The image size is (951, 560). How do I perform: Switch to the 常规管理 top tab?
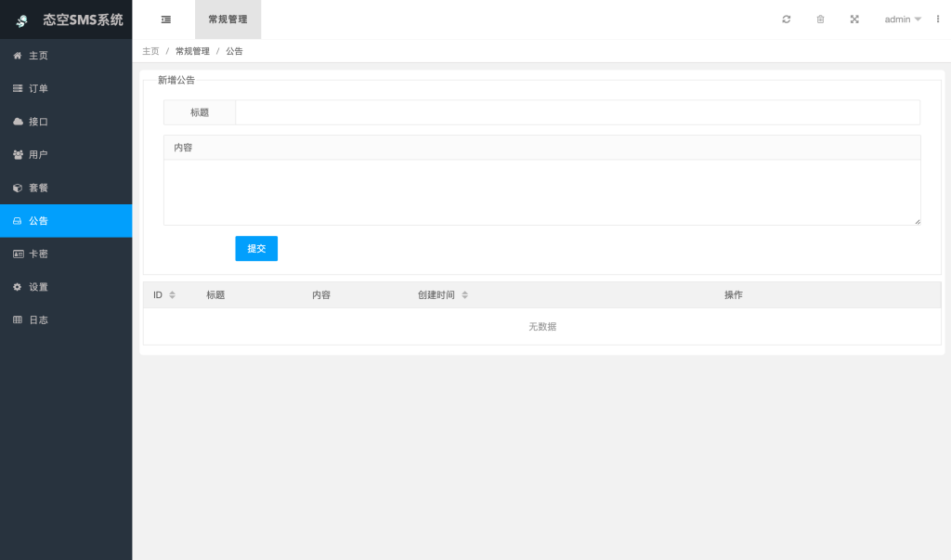click(x=228, y=20)
